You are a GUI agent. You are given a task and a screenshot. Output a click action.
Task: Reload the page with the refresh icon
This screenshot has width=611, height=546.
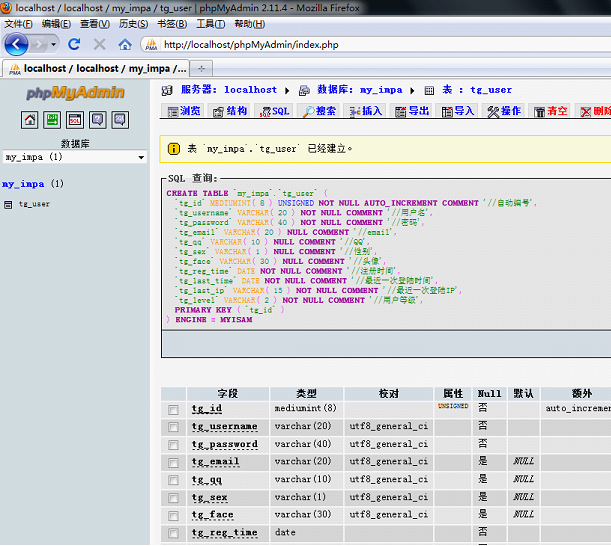tap(74, 44)
